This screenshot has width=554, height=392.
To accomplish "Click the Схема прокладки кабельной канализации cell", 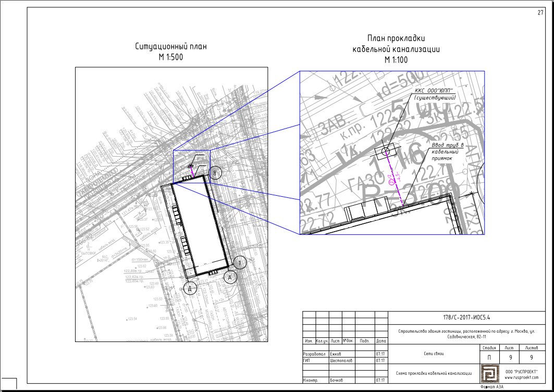I will click(x=434, y=373).
